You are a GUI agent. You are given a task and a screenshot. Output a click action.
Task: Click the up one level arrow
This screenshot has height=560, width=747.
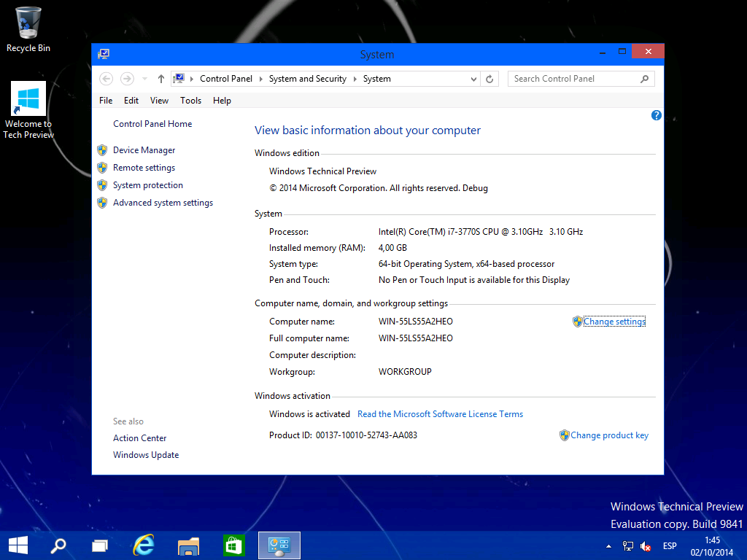click(x=160, y=78)
